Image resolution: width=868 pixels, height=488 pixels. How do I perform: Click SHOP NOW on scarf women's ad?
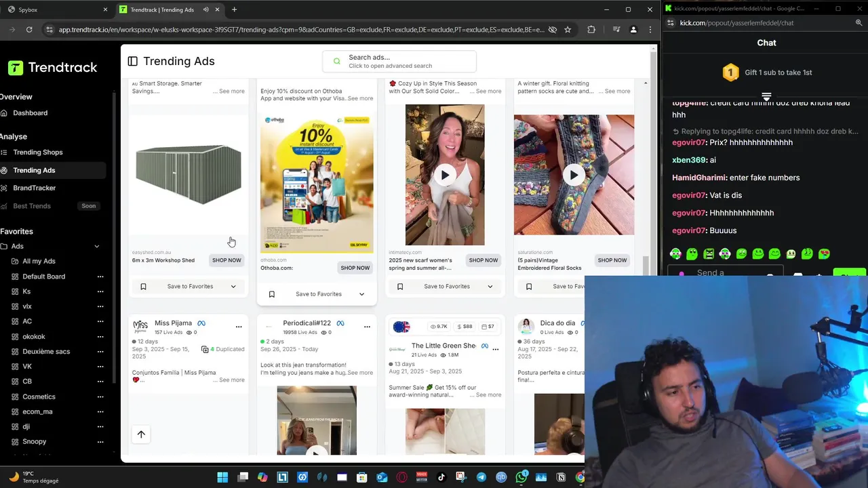[484, 260]
